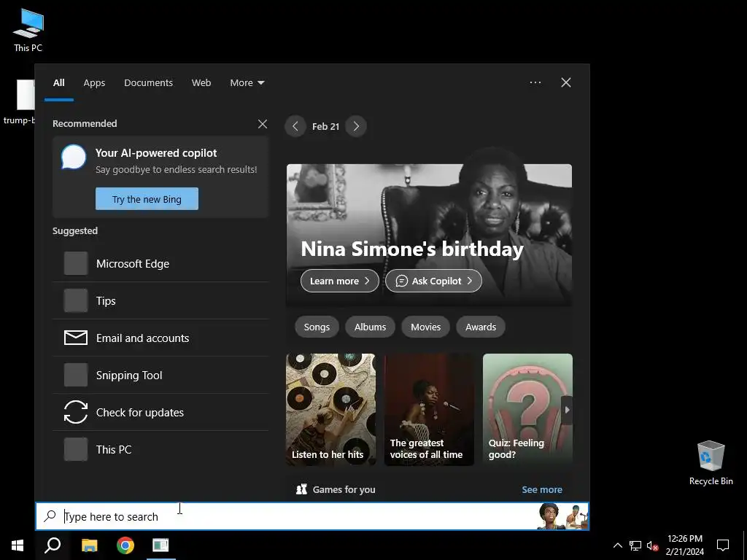
Task: Go to previous day before Feb 21
Action: [x=295, y=126]
